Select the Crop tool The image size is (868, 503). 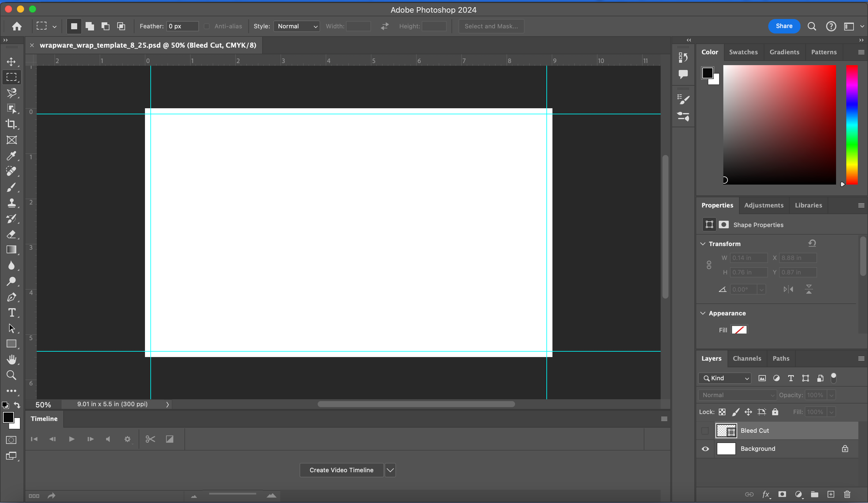(x=11, y=124)
